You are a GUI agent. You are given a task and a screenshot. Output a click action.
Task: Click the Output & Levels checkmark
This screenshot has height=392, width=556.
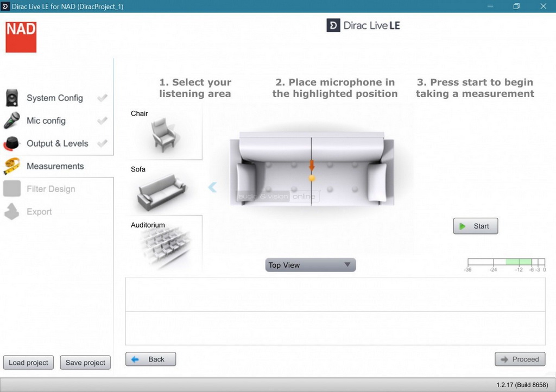[102, 143]
